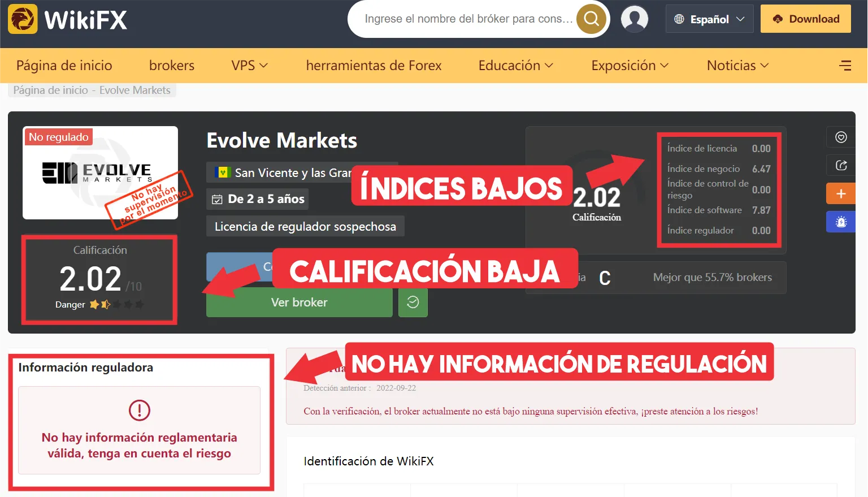
Task: Click Índice de software 7.87 row
Action: pos(719,210)
